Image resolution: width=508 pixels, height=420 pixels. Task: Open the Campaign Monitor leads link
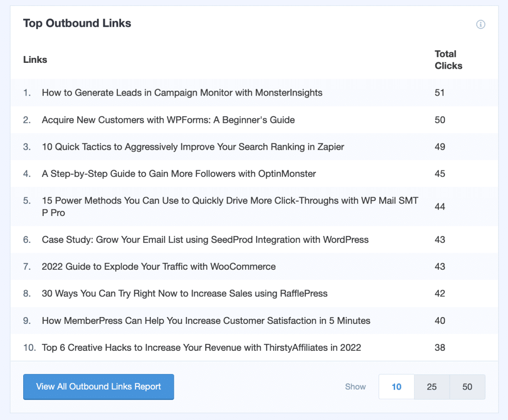(x=182, y=93)
